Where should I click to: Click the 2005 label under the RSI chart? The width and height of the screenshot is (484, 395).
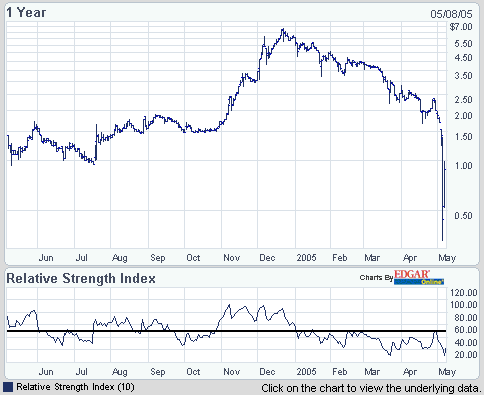coord(306,372)
